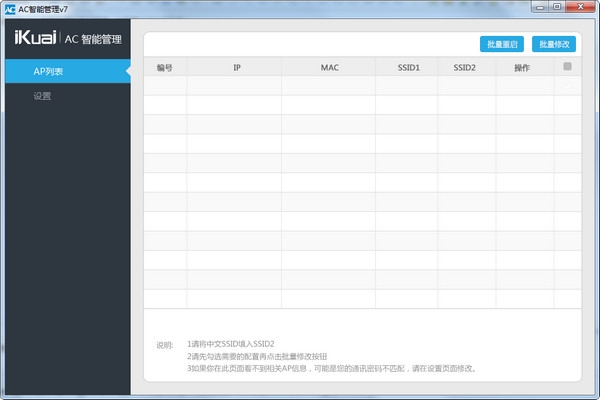The image size is (600, 400).
Task: Click the SSID1 column header
Action: 408,68
